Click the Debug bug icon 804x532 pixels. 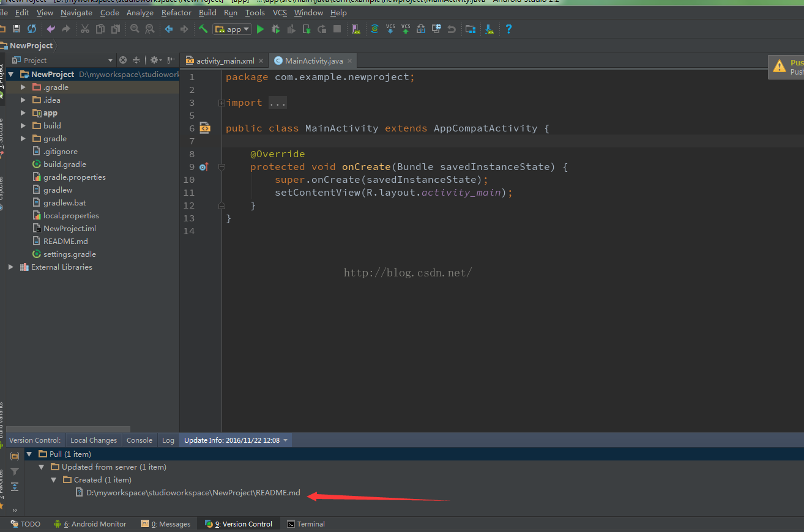[275, 29]
